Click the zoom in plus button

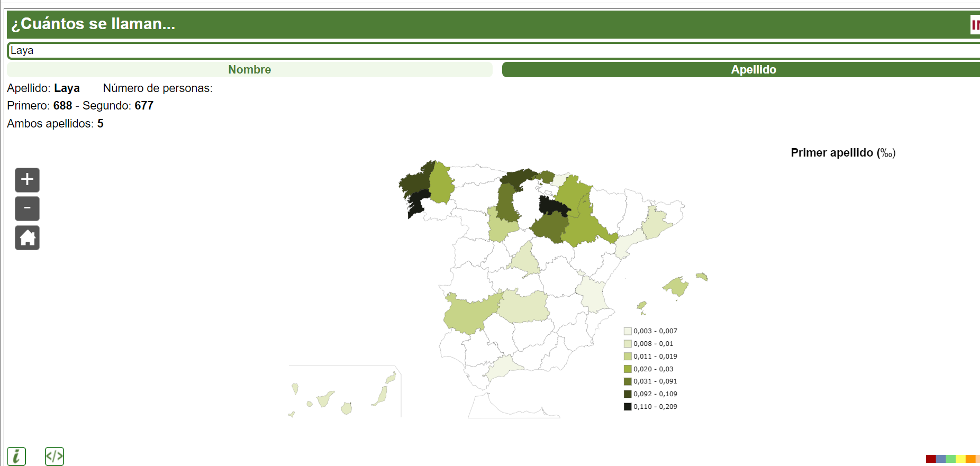27,180
